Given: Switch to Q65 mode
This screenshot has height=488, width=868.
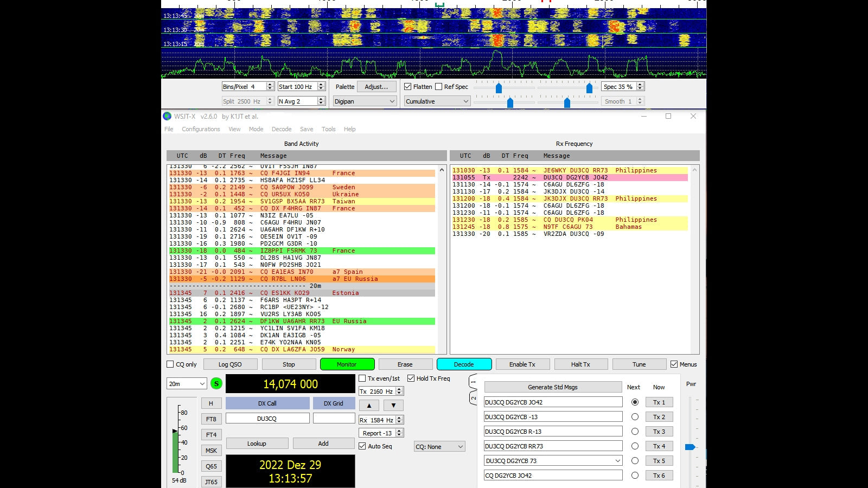Looking at the screenshot, I should [x=211, y=466].
